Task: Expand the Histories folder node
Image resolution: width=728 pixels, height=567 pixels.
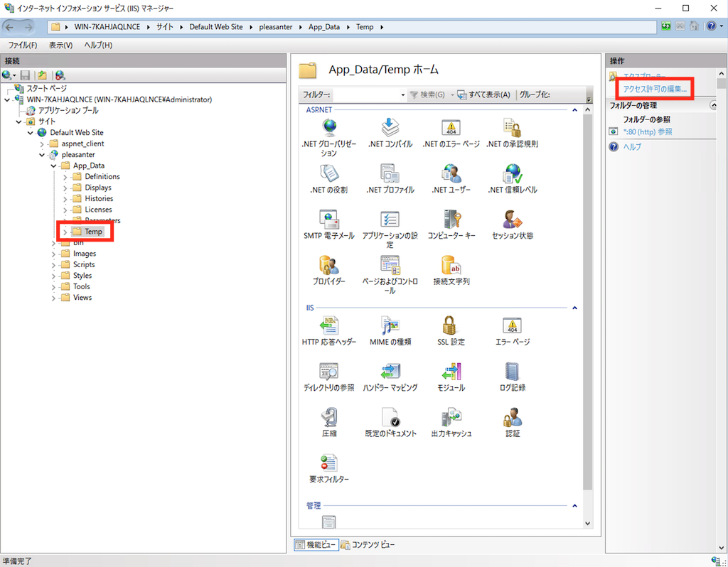Action: click(65, 198)
